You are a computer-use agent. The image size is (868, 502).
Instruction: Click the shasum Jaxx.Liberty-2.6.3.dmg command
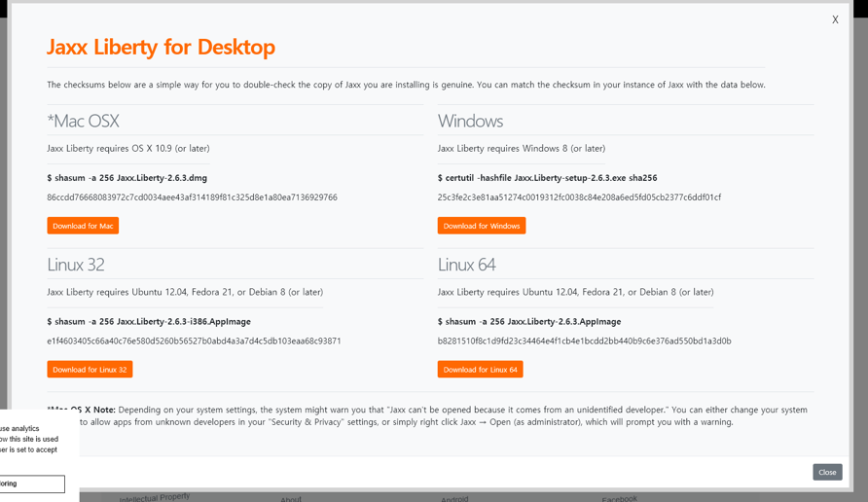click(127, 178)
